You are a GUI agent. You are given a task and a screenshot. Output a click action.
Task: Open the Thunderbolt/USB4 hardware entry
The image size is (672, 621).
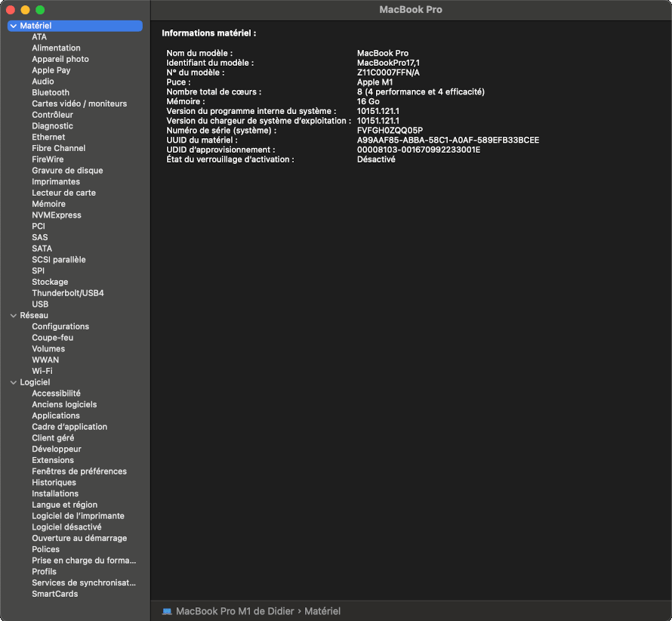[68, 293]
